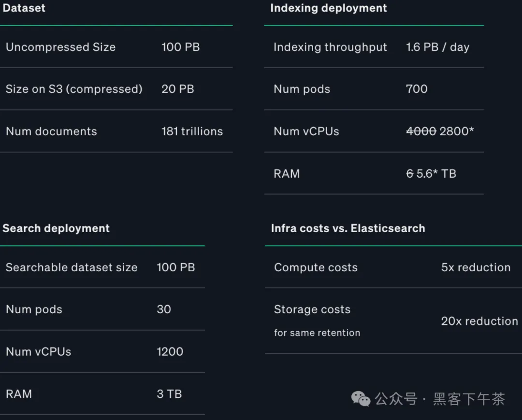522x420 pixels.
Task: Click the Indexing throughput label
Action: pos(330,47)
